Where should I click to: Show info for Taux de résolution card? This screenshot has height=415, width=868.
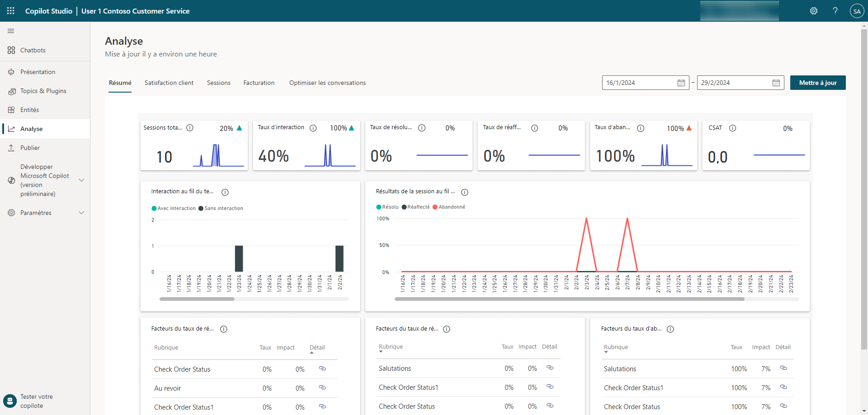click(x=422, y=128)
